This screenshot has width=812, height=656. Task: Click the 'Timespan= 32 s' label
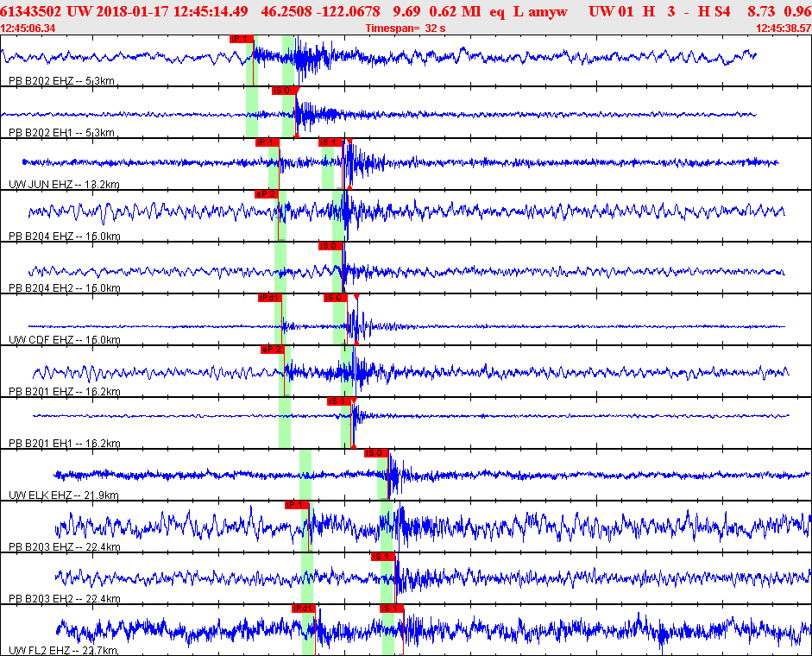point(406,28)
